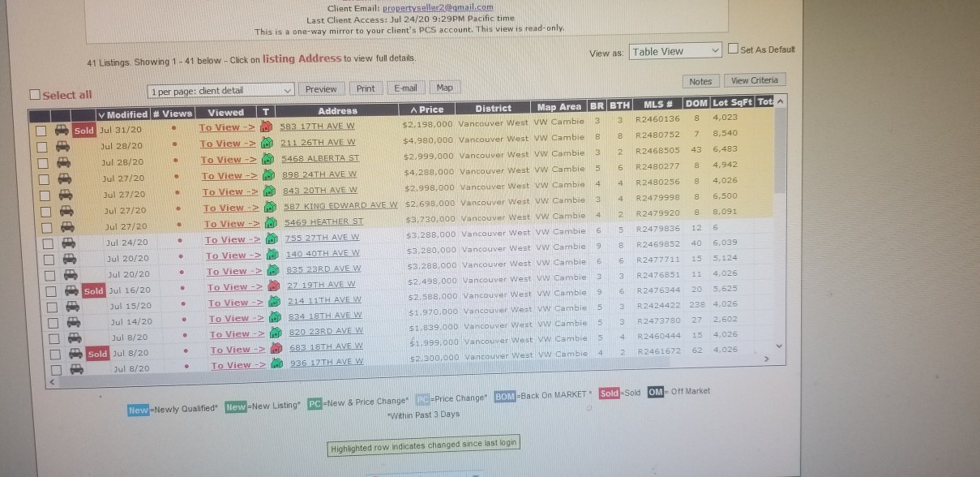This screenshot has height=477, width=980.
Task: Open the 587 KING EDWARD AVE W listing link
Action: click(x=340, y=206)
